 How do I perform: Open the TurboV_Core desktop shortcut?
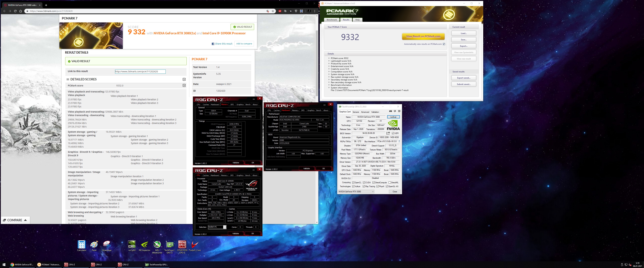(195, 246)
